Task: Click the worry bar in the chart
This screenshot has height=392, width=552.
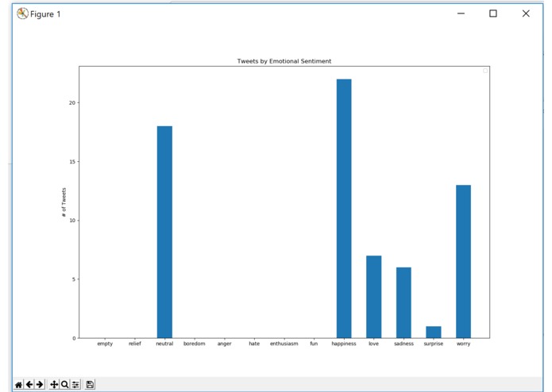Action: 463,262
